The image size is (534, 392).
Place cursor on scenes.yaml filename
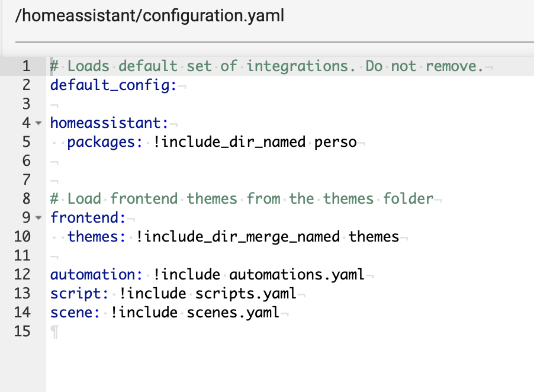(233, 313)
